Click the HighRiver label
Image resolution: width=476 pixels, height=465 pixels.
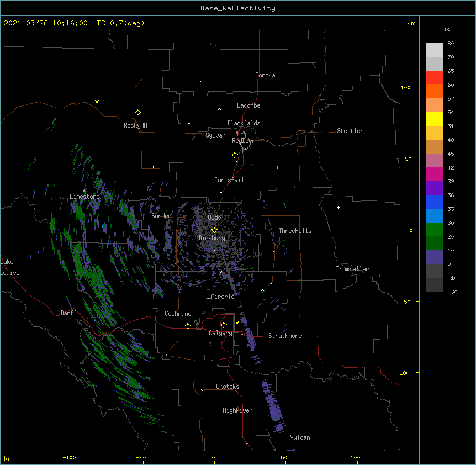tap(237, 410)
